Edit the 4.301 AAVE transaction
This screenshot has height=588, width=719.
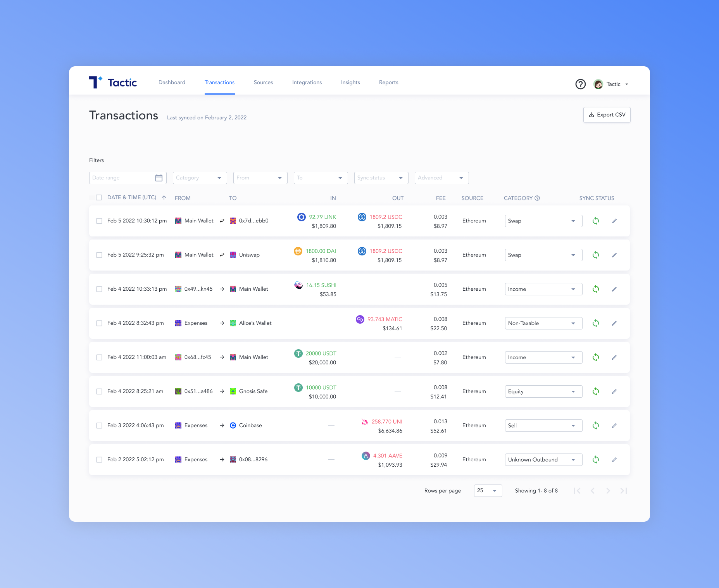pos(614,460)
